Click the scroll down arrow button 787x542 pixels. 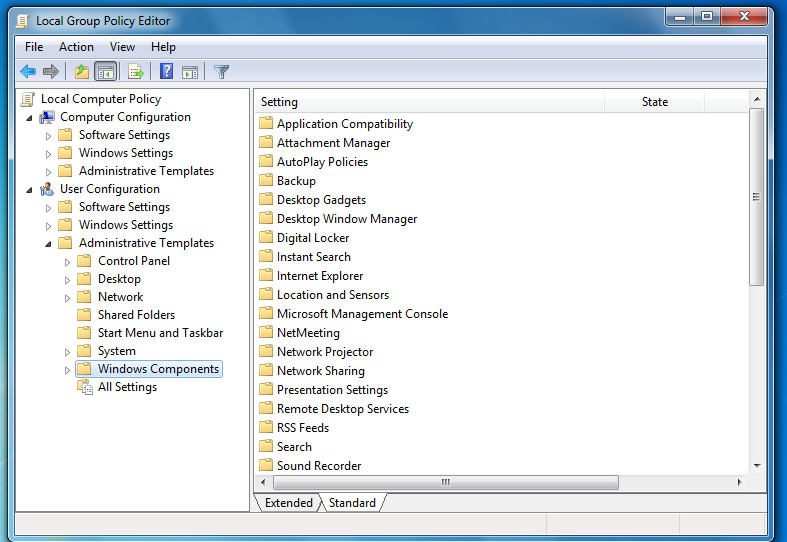[757, 466]
